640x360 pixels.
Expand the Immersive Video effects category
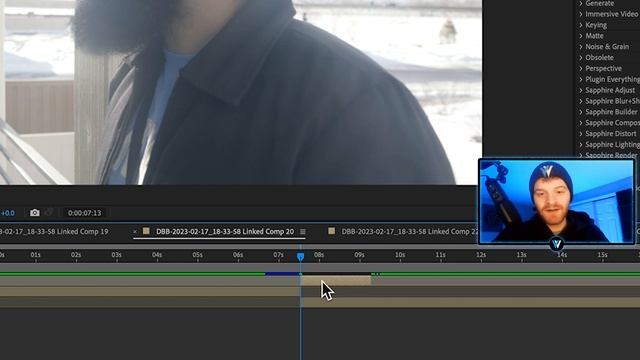coord(581,14)
